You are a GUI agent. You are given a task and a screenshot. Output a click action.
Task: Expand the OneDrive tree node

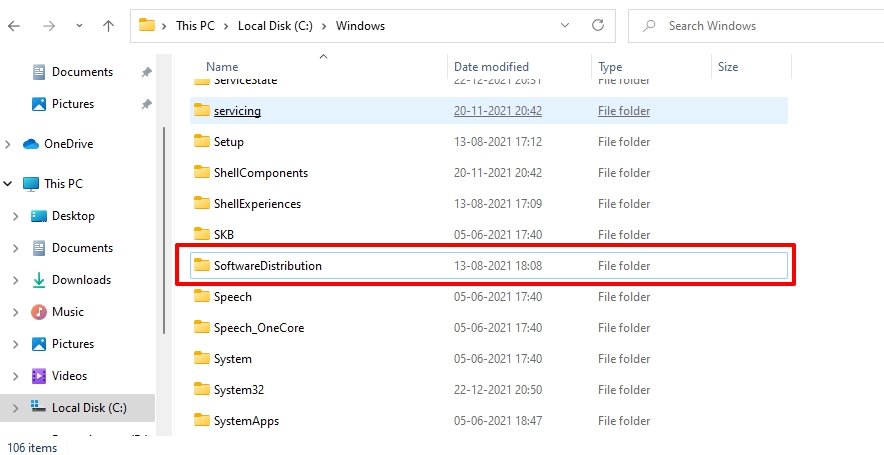click(x=8, y=144)
